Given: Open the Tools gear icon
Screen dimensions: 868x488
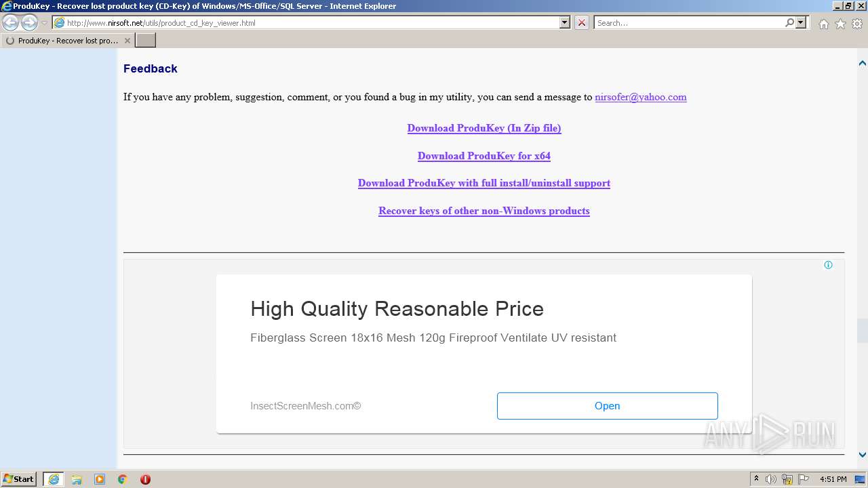Looking at the screenshot, I should click(x=857, y=24).
